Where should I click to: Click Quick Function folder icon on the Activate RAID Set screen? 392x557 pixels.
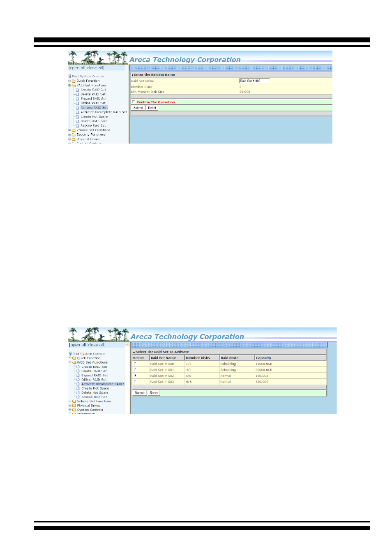pyautogui.click(x=74, y=358)
